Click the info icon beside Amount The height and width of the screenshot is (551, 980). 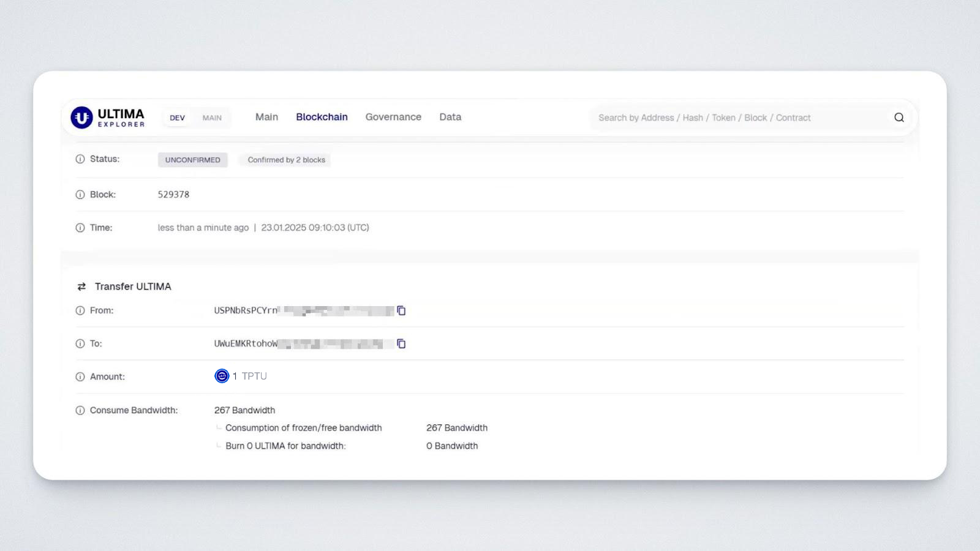[x=80, y=377]
